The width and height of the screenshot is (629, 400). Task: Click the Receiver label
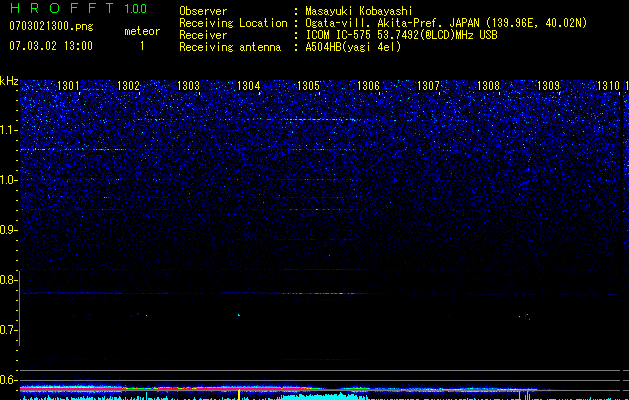203,35
